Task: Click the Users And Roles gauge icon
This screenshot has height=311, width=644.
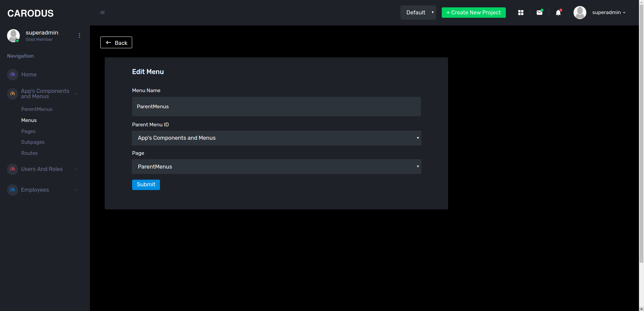Action: pyautogui.click(x=13, y=169)
